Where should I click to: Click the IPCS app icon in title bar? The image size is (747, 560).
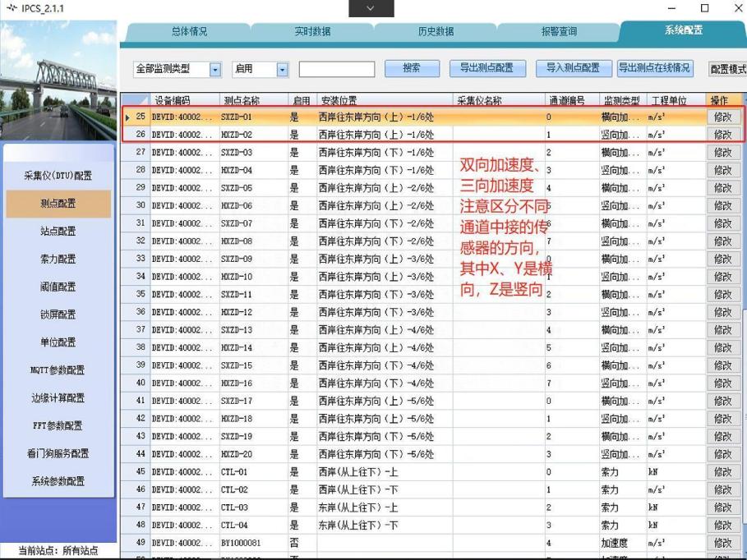click(12, 8)
